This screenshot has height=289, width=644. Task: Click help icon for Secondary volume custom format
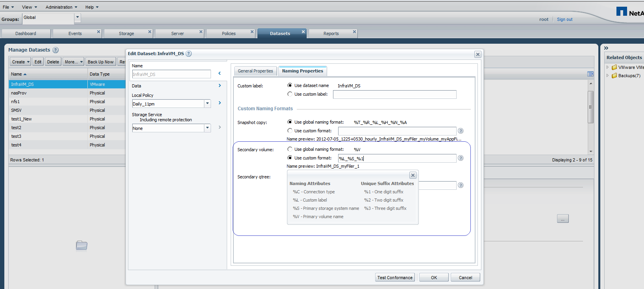[461, 158]
